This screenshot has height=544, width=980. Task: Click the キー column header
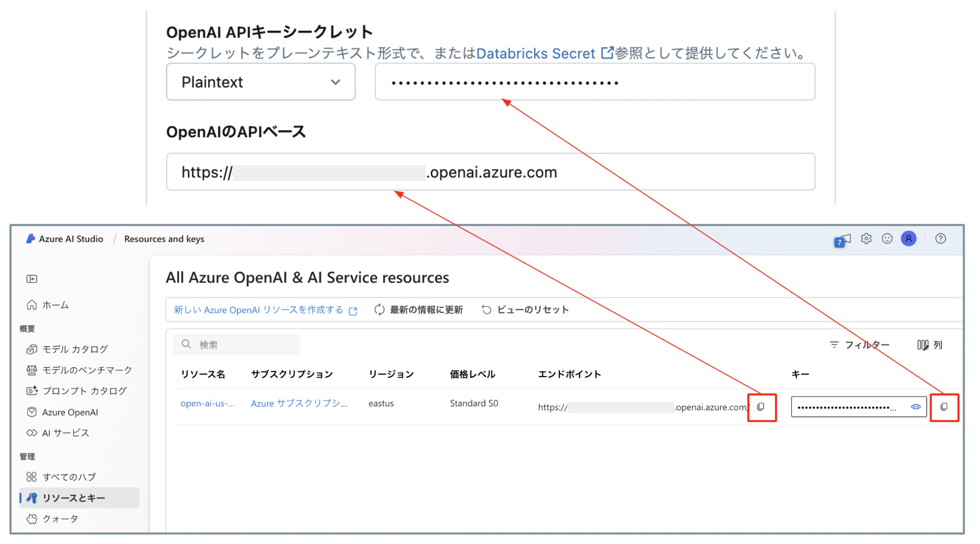tap(800, 374)
